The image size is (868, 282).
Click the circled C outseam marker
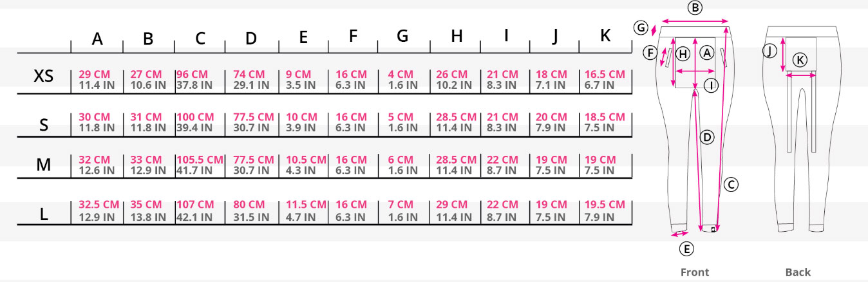coord(730,185)
